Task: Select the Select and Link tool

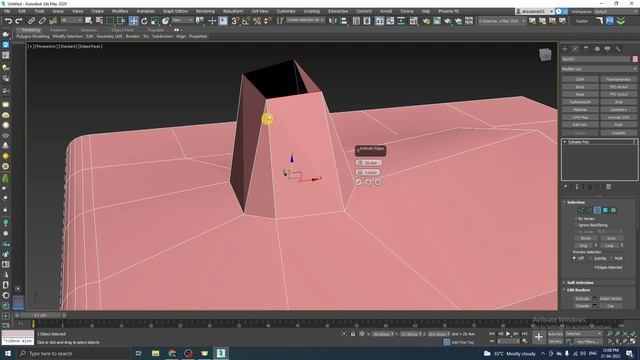Action: [31, 21]
